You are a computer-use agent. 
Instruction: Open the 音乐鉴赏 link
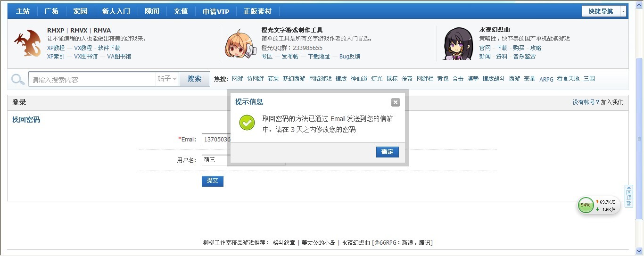tap(524, 57)
